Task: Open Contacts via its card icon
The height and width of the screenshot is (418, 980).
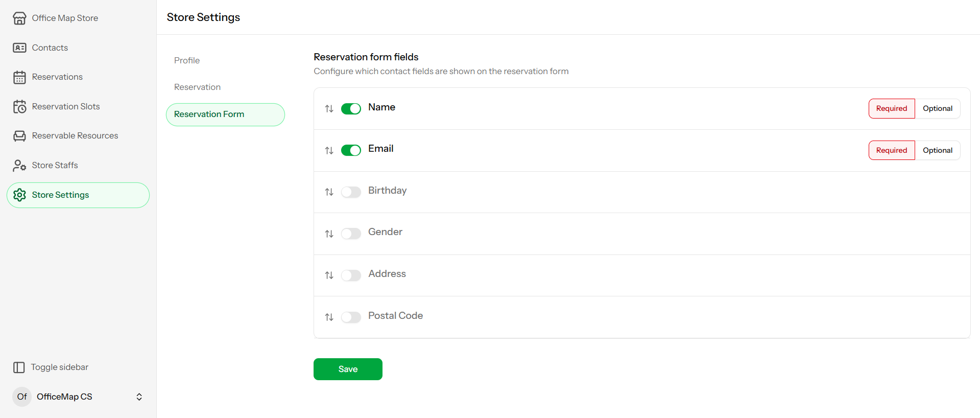Action: [x=19, y=48]
